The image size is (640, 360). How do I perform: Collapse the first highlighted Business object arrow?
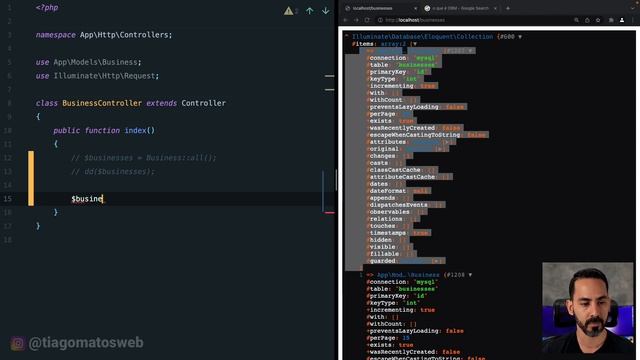click(470, 51)
